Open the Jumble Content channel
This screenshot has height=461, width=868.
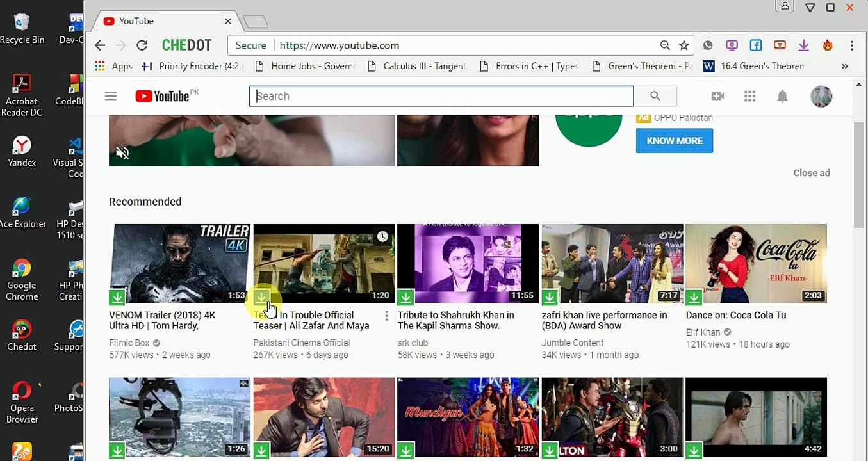coord(573,343)
